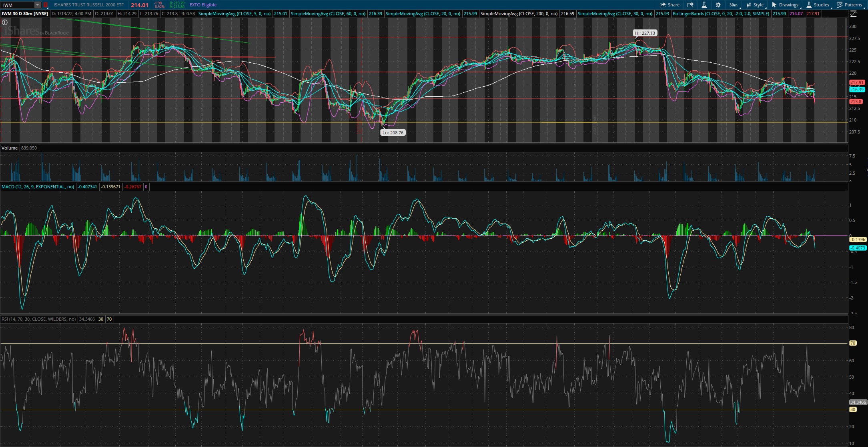This screenshot has width=868, height=447.
Task: Click the R: 0.53 range value
Action: [x=188, y=14]
